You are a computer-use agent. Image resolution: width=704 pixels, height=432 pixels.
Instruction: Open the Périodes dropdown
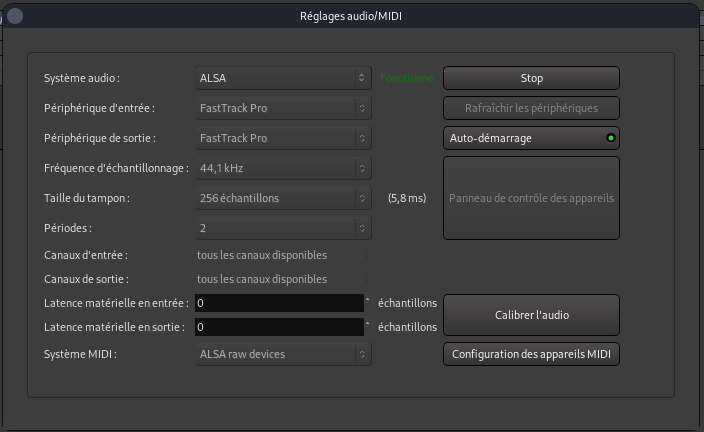pos(284,228)
